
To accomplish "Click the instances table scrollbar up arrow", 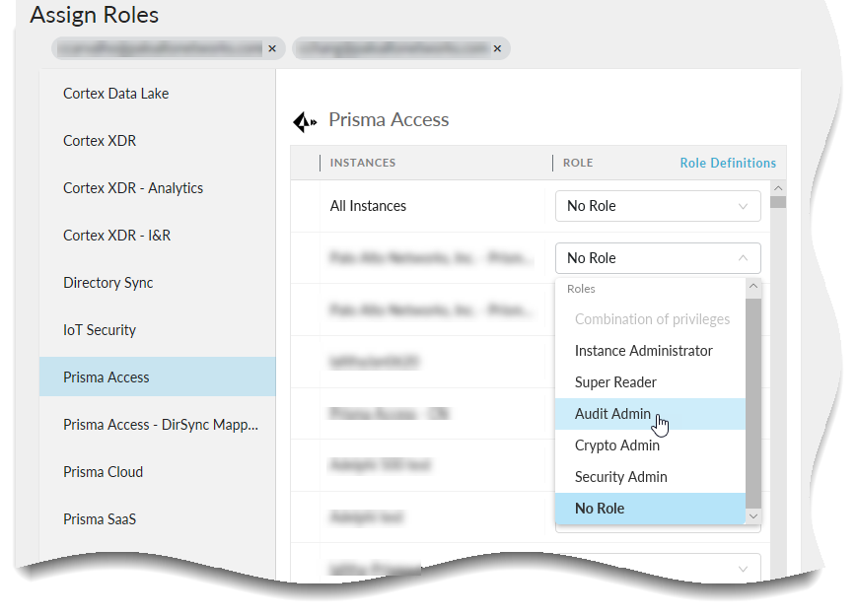I will [778, 187].
